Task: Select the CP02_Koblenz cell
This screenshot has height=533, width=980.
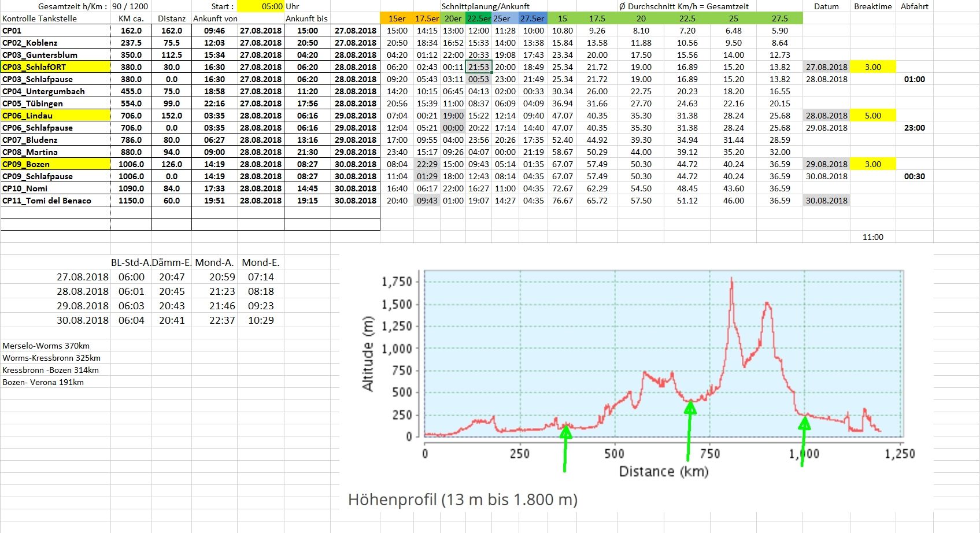Action: tap(56, 43)
